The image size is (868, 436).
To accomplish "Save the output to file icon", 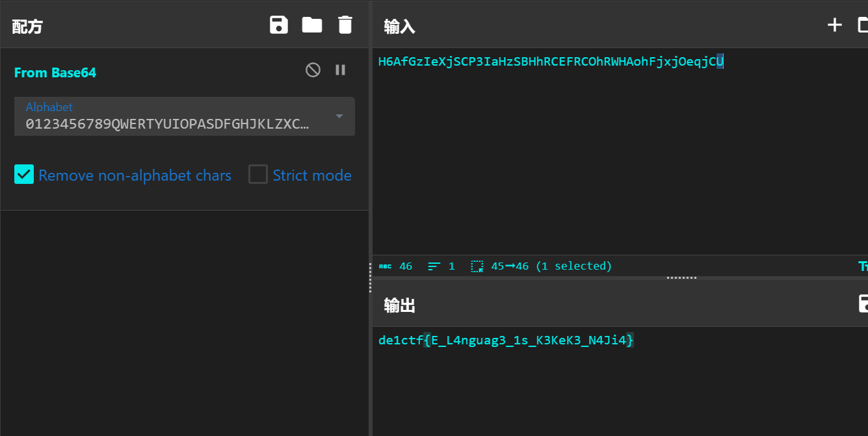I will (x=863, y=303).
